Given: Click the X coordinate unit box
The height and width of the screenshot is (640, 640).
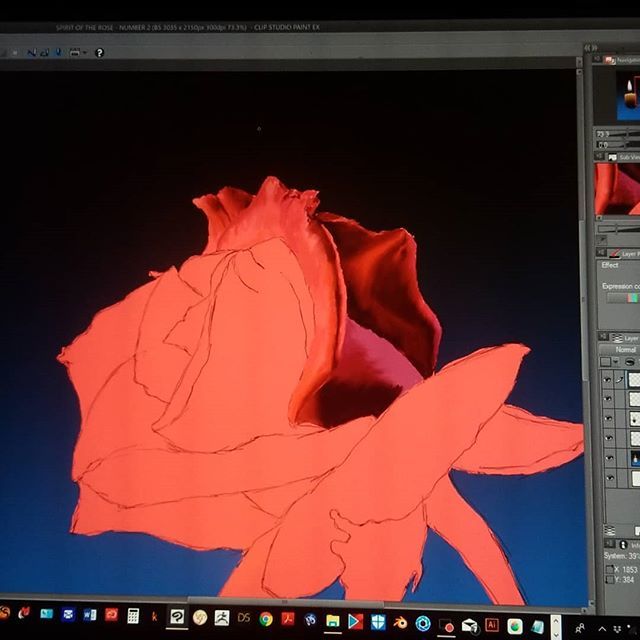Looking at the screenshot, I should coord(609,569).
